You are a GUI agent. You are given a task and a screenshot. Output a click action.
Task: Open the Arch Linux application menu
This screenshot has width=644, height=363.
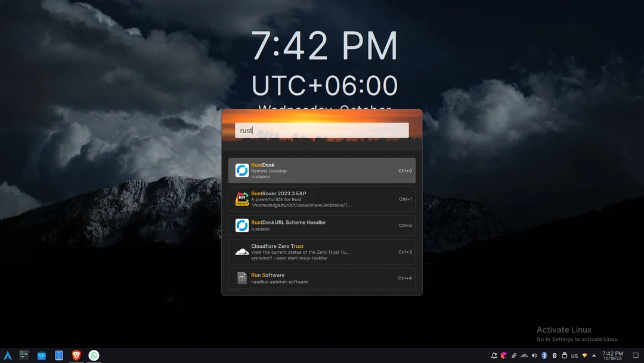pyautogui.click(x=8, y=355)
